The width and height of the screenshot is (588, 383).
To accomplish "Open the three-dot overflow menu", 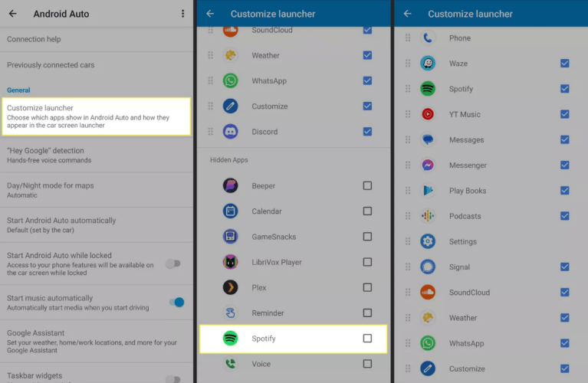I will pyautogui.click(x=182, y=14).
